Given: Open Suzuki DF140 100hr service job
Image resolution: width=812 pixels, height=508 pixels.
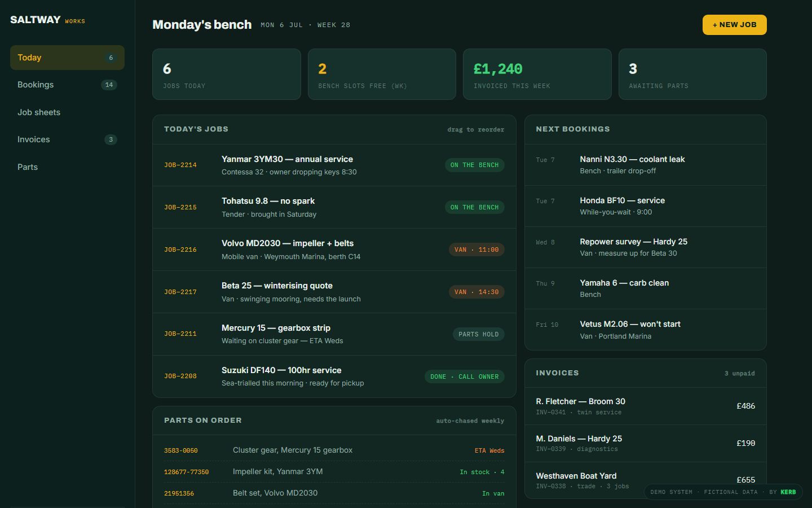Looking at the screenshot, I should tap(334, 376).
